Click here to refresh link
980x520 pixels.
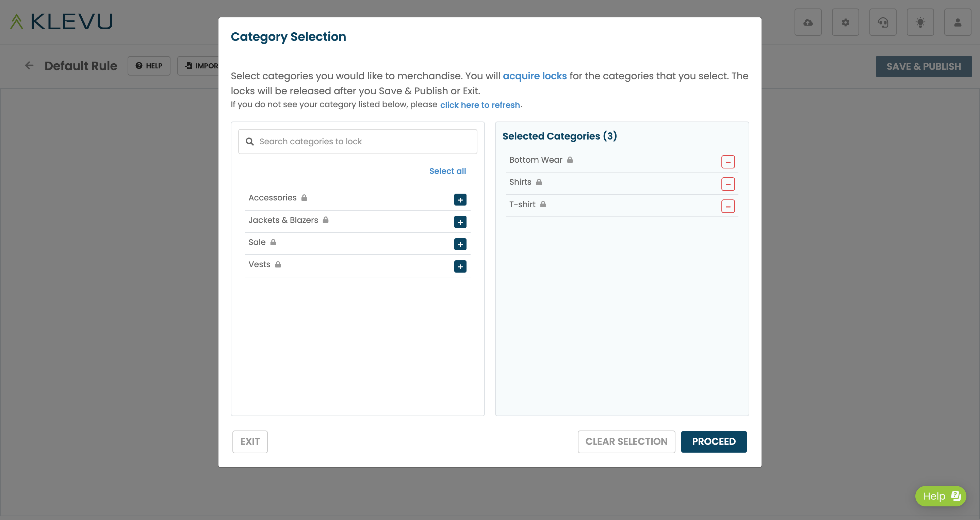[480, 105]
